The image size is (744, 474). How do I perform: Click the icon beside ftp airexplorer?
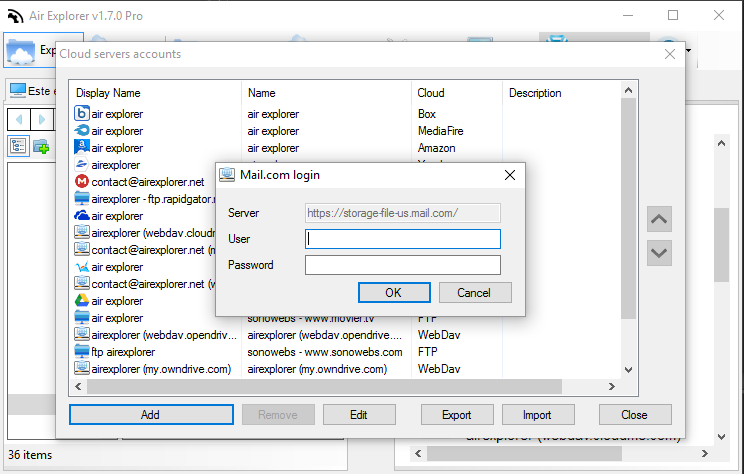tap(82, 352)
